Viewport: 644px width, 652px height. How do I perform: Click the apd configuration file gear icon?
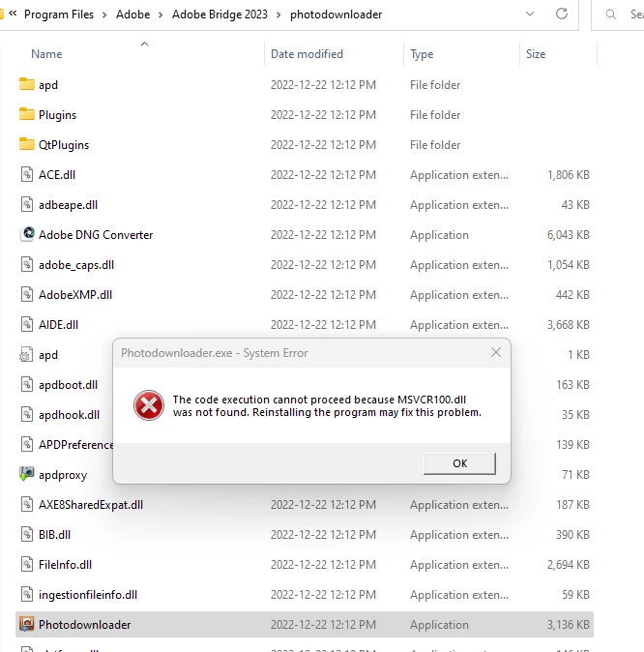(26, 354)
